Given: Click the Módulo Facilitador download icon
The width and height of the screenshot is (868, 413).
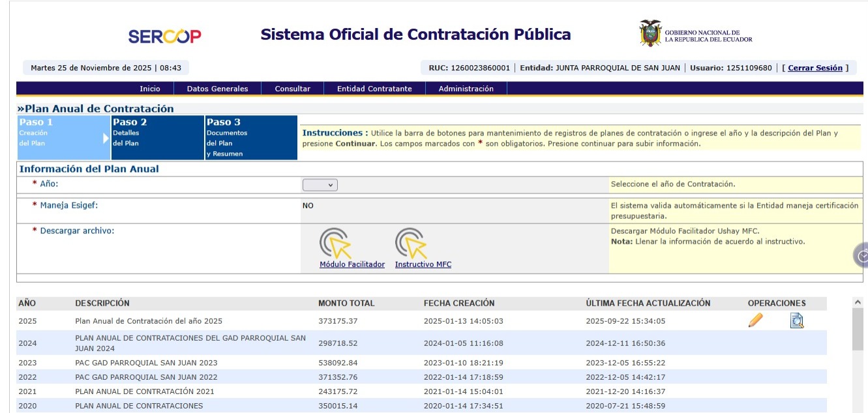Looking at the screenshot, I should click(x=336, y=243).
